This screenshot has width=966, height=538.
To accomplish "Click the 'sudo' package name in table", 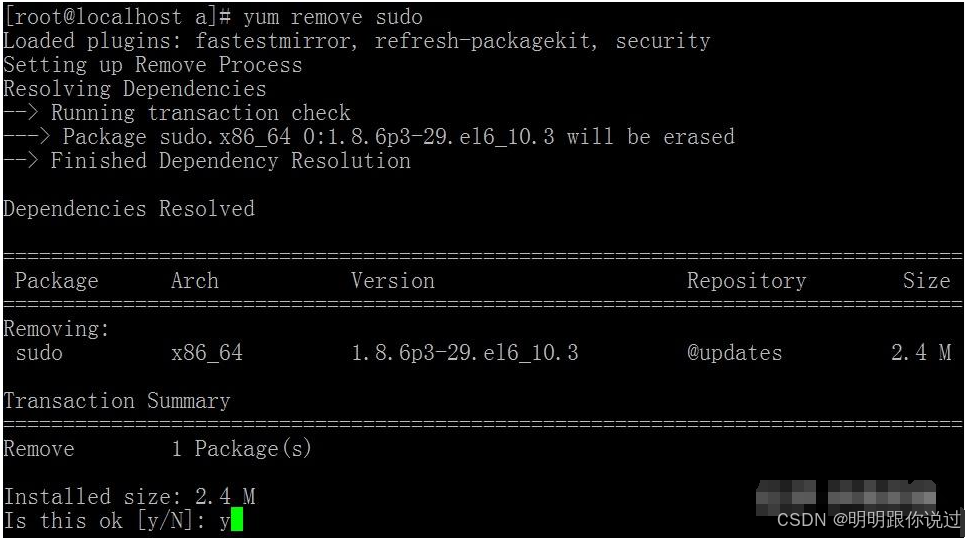I will [x=39, y=353].
